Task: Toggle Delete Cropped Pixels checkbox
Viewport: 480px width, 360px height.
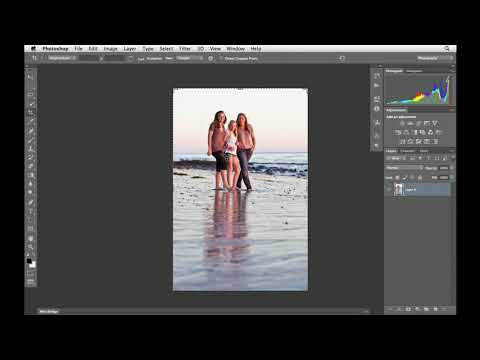Action: click(x=221, y=58)
